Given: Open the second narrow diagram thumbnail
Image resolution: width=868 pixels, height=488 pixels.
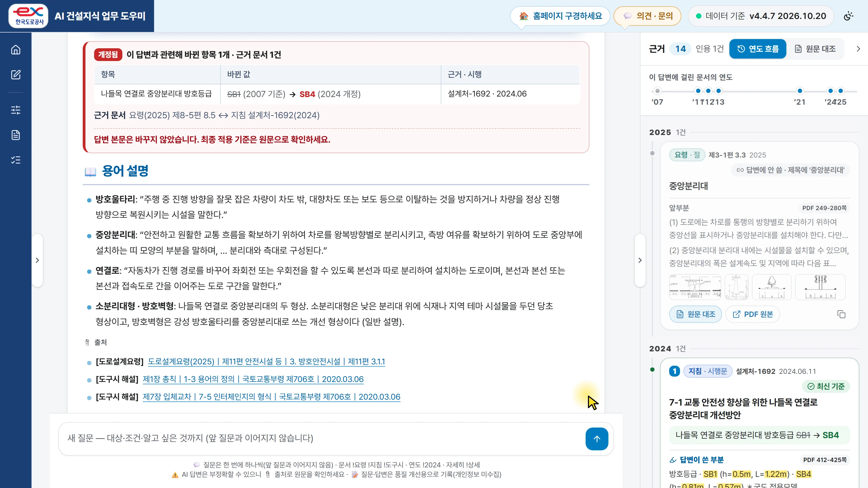Looking at the screenshot, I should (x=736, y=287).
